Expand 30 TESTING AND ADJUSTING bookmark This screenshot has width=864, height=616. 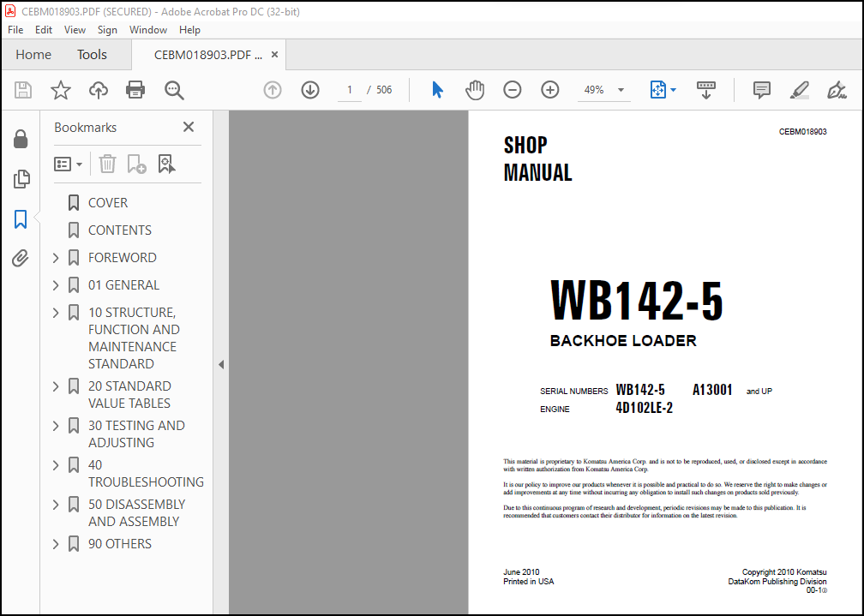[56, 425]
